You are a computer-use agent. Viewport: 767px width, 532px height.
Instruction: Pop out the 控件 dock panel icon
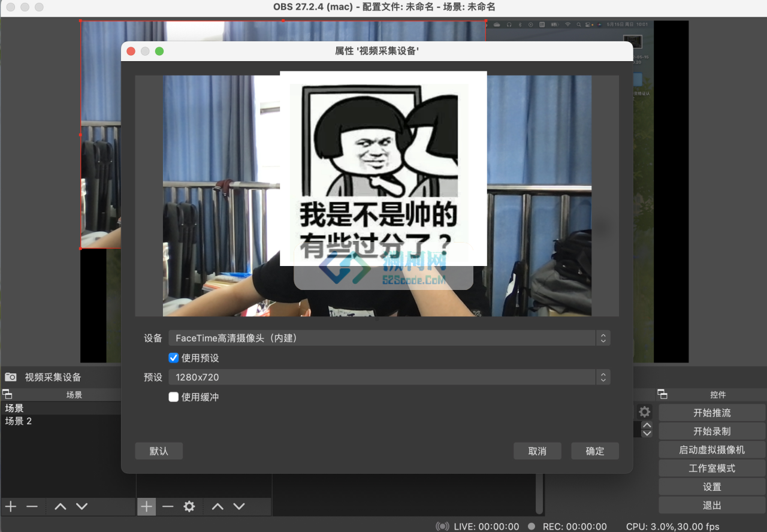pyautogui.click(x=662, y=394)
